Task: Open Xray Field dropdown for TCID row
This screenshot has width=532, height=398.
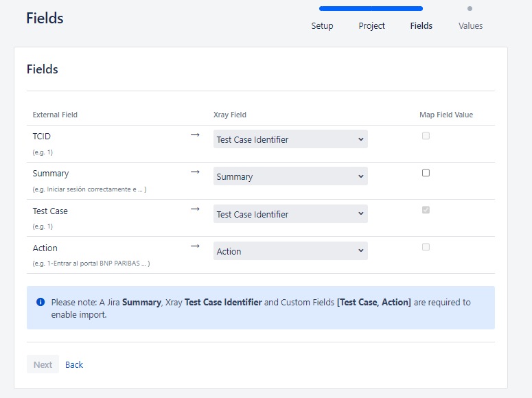Action: (x=290, y=139)
